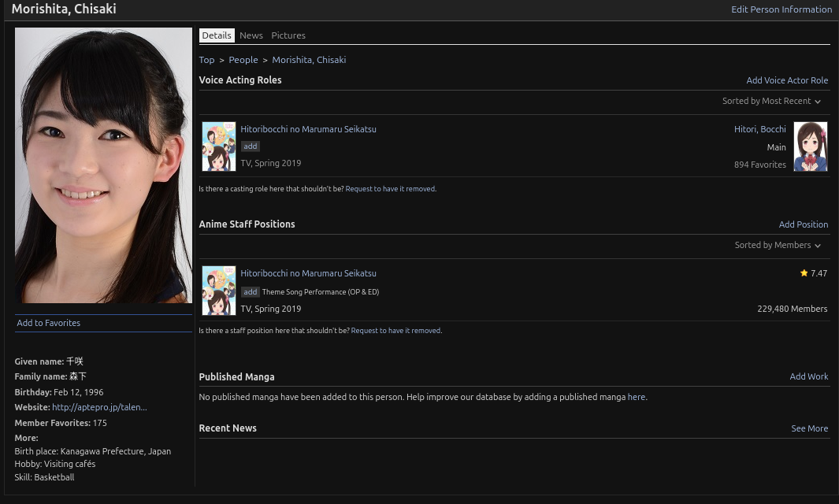The width and height of the screenshot is (839, 504).
Task: Click Add Work link
Action: pyautogui.click(x=808, y=376)
